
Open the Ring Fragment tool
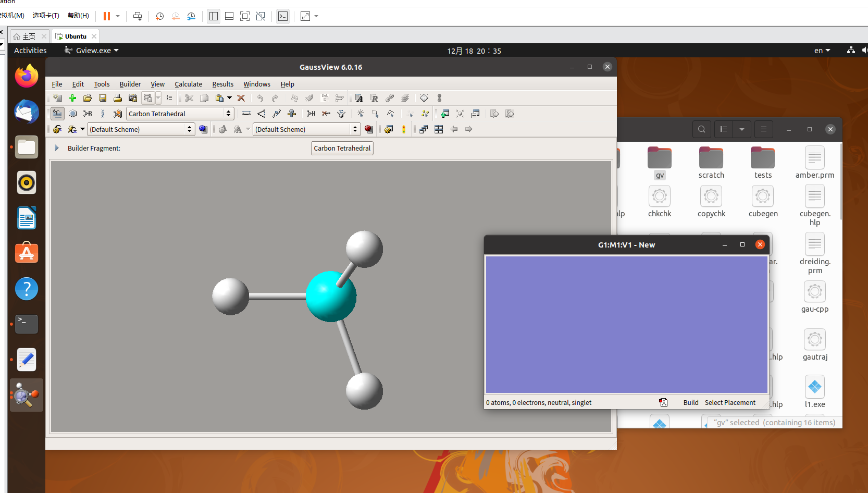(x=73, y=114)
